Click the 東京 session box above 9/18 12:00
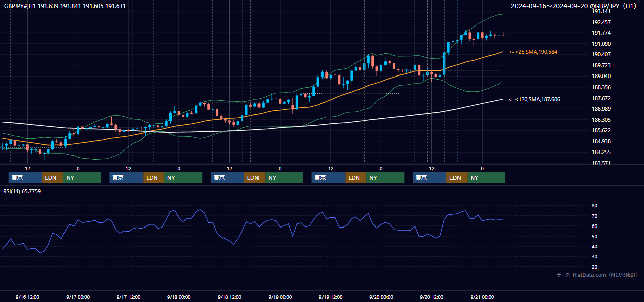 click(x=228, y=178)
